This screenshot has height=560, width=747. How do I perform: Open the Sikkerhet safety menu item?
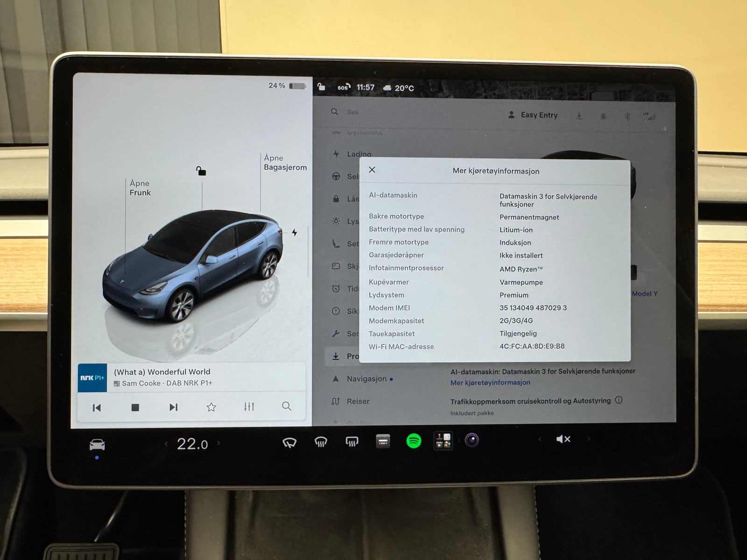tap(345, 311)
